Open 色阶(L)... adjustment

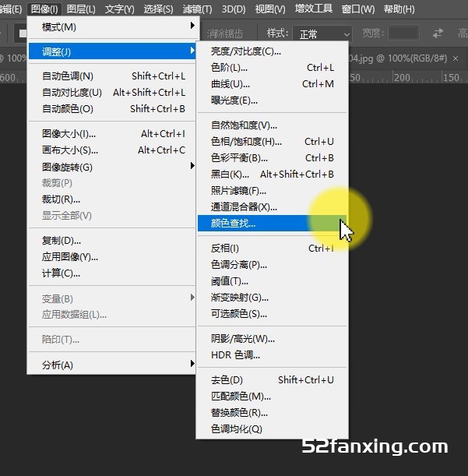click(272, 68)
